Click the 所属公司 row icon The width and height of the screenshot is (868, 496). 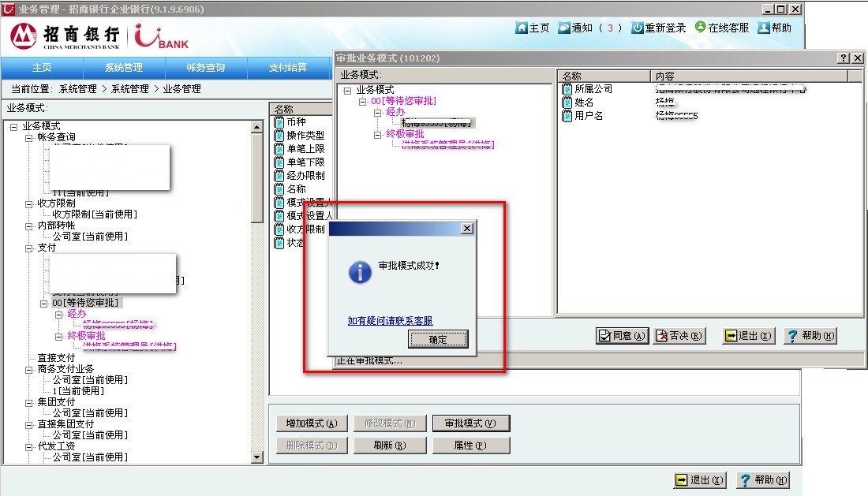coord(567,89)
